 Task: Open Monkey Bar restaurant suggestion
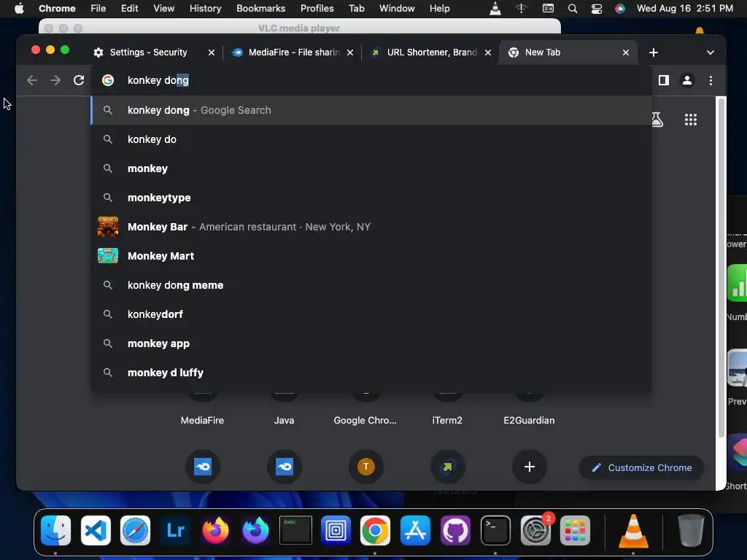[371, 227]
